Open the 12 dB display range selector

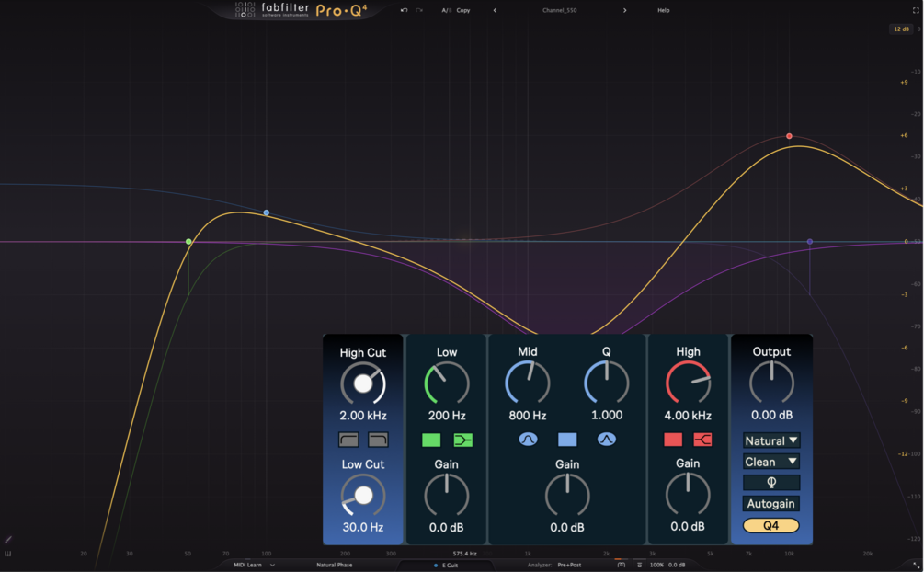[901, 29]
